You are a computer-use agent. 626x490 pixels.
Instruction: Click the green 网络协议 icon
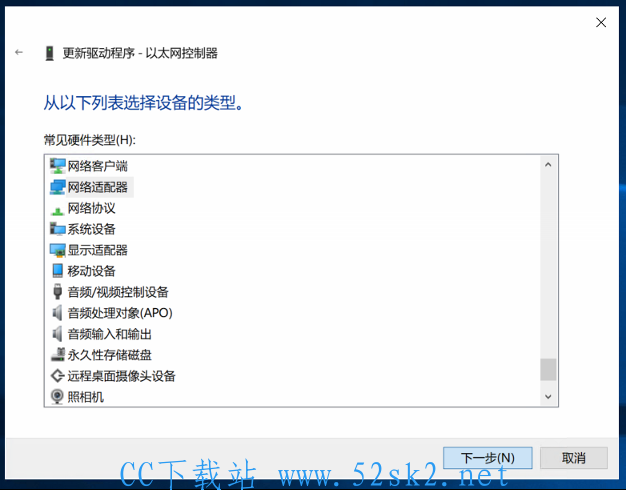click(57, 210)
